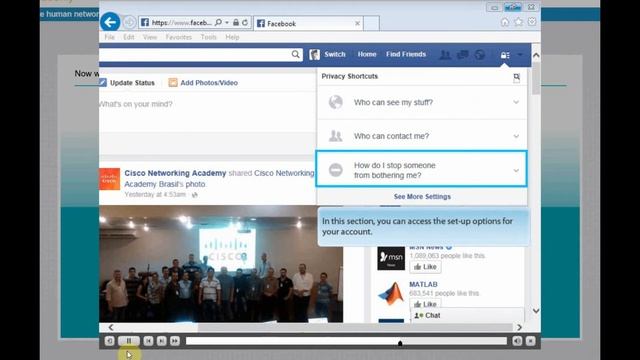Open the address bar dropdown arrow

227,23
